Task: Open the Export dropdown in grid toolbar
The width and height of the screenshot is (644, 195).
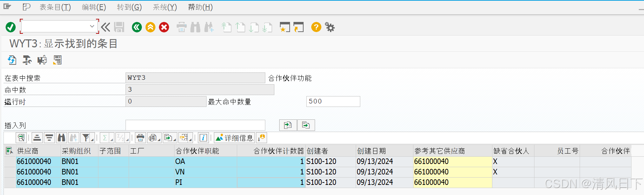Action: click(x=170, y=138)
